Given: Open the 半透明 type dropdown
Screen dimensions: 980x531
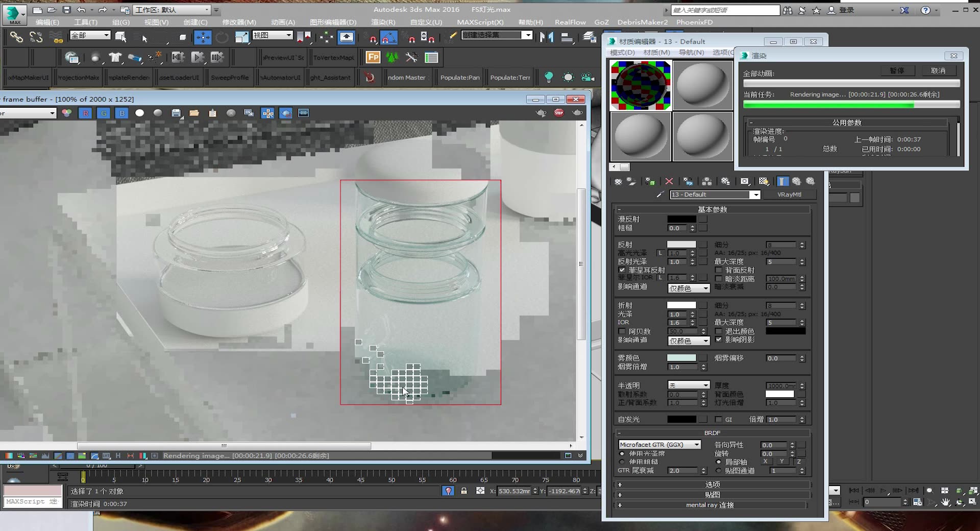Looking at the screenshot, I should (689, 385).
